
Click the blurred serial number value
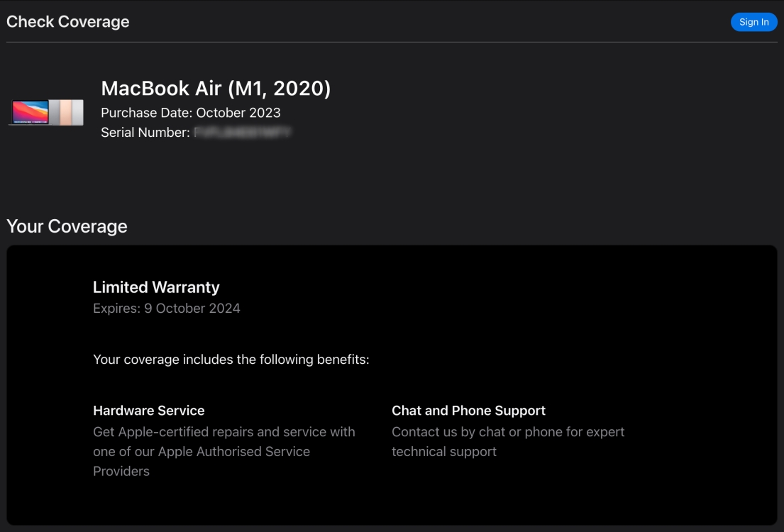click(243, 133)
